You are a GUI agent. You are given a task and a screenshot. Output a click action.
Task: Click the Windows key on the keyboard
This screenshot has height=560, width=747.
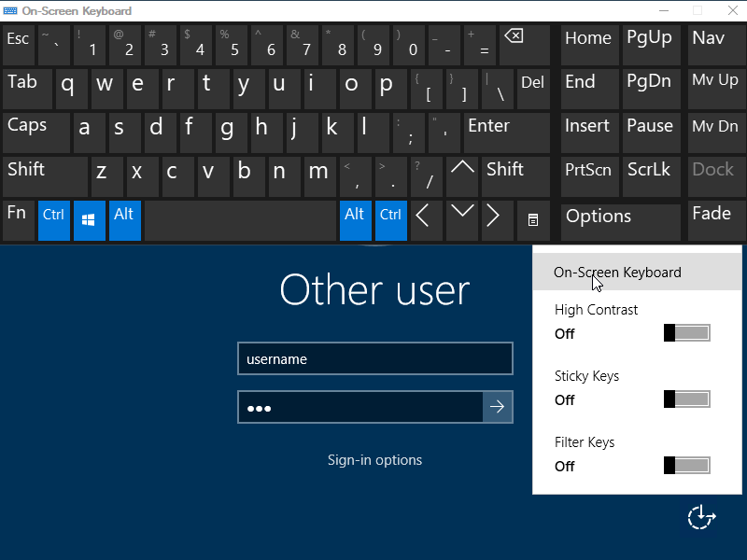coord(89,220)
